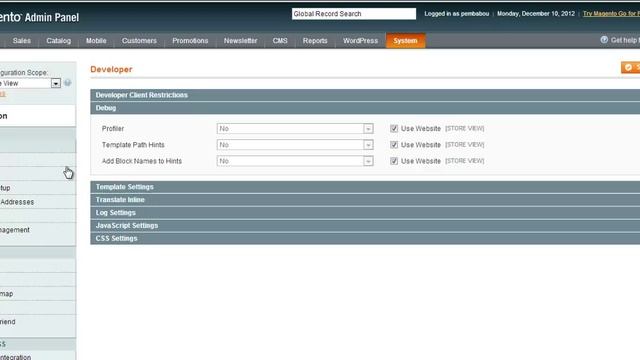Click the Template Path Hints label
640x360 pixels.
133,145
